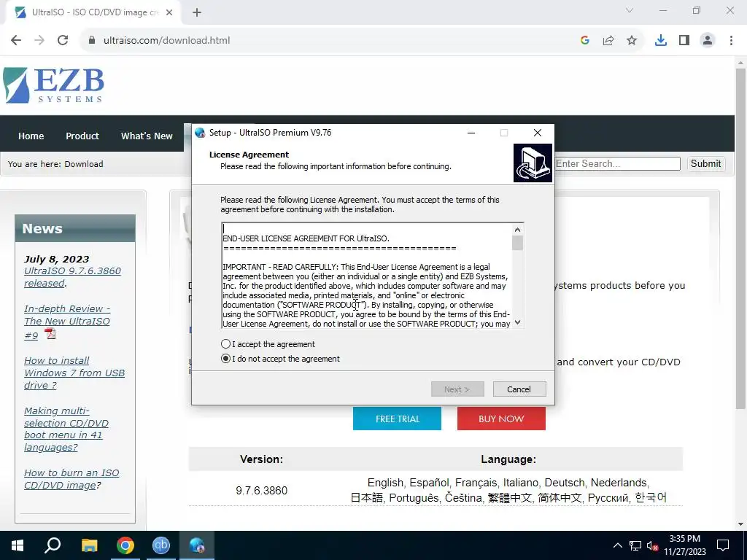
Task: Open the taskbar clock showing 3:35 PM
Action: [x=685, y=545]
